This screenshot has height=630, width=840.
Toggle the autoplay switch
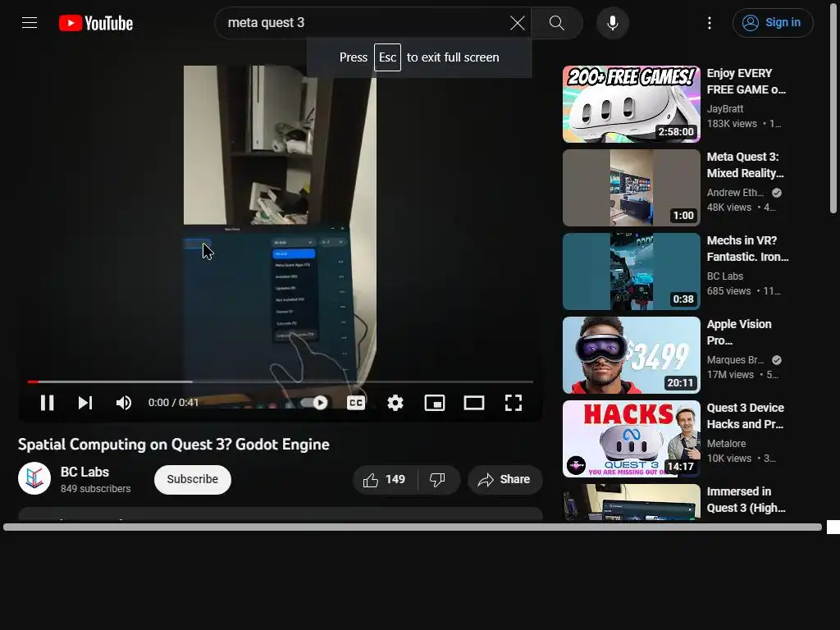click(x=314, y=403)
